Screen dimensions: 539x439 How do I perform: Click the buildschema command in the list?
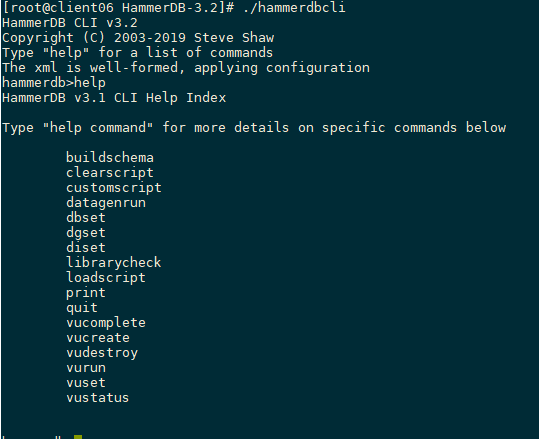click(110, 157)
